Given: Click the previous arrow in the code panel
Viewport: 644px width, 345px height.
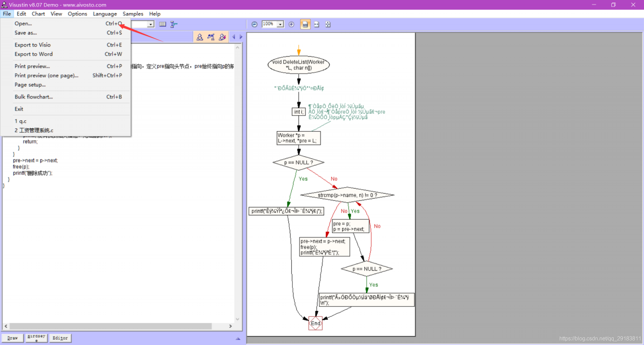Looking at the screenshot, I should pyautogui.click(x=233, y=37).
